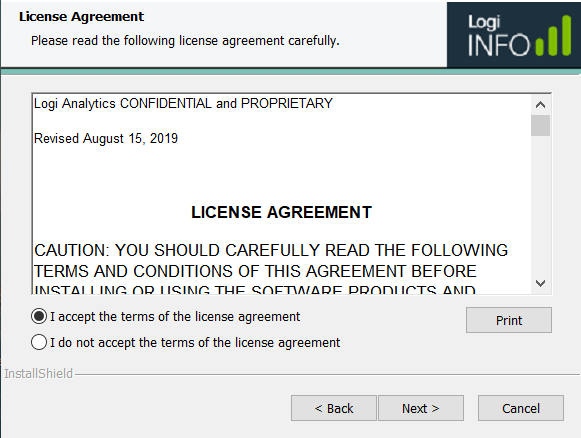
Task: Click the license text scroll up arrow
Action: (x=540, y=105)
